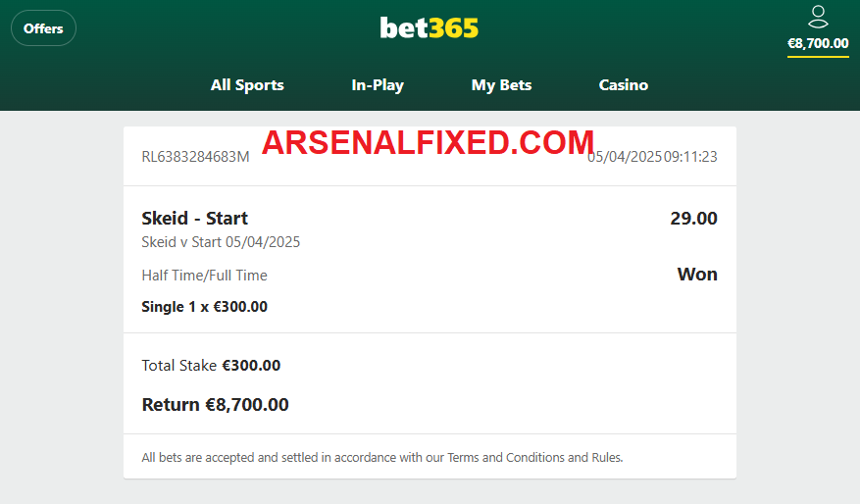Click the €8,700.00 account balance

pyautogui.click(x=818, y=43)
